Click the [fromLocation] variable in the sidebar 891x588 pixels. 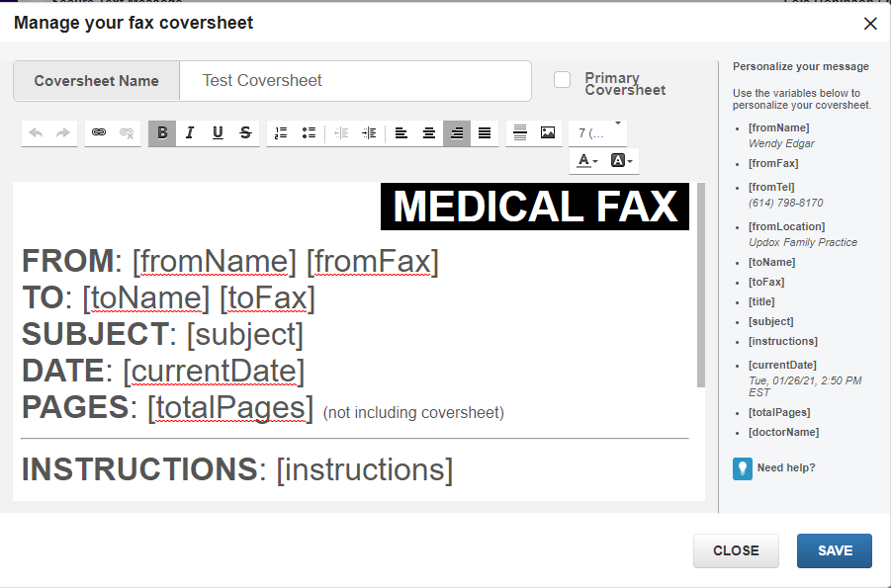click(786, 226)
